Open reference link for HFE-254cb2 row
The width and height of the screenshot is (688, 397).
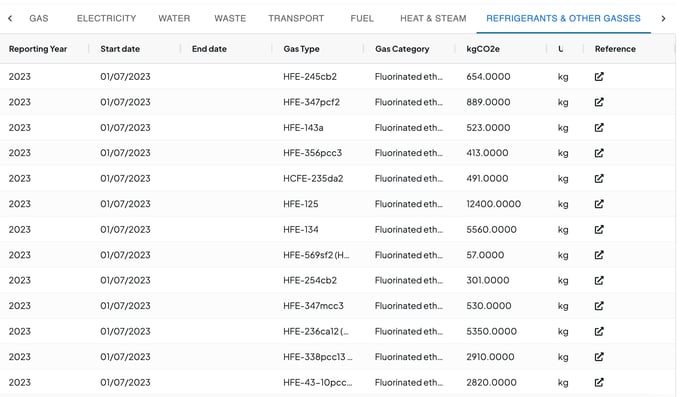pos(599,280)
